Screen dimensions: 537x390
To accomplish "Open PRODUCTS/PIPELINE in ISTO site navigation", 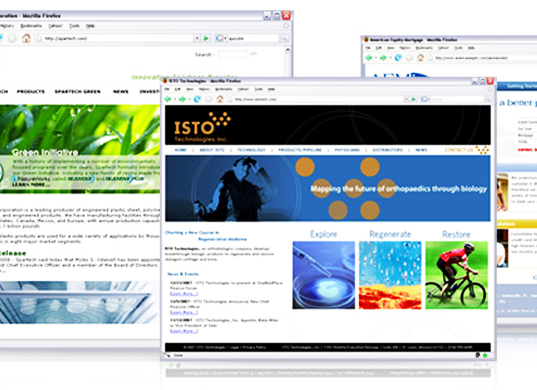I will tap(300, 150).
